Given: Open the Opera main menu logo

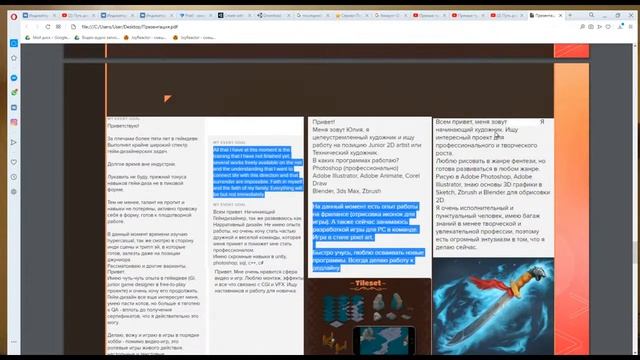Looking at the screenshot, I should 14,16.
